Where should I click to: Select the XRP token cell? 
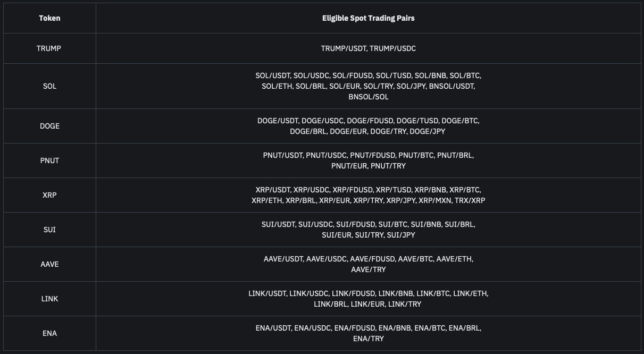[49, 195]
